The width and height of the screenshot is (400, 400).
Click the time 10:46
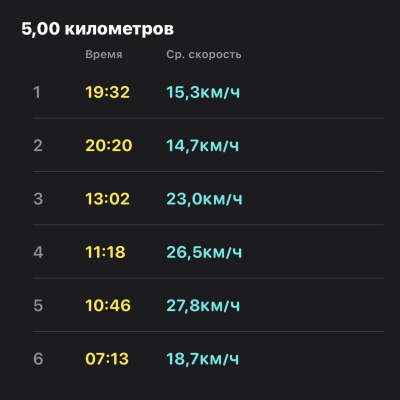pos(108,305)
